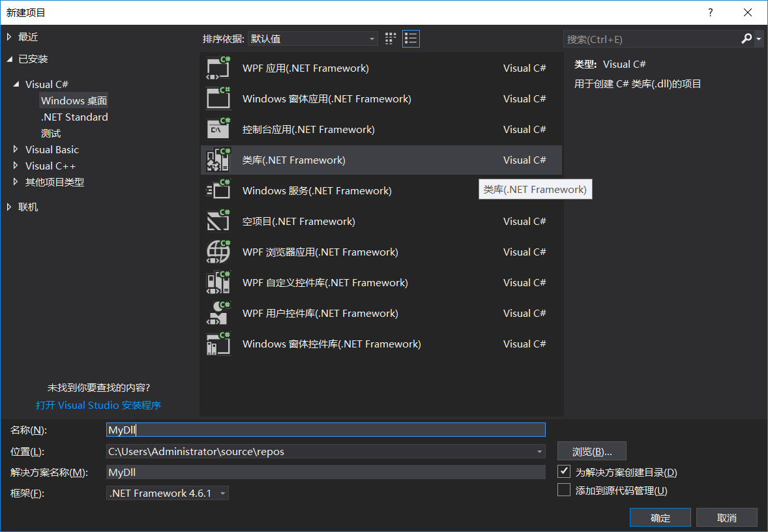The image size is (768, 532).
Task: Select 控制台应用(.NET Framework) template name
Action: [x=308, y=129]
